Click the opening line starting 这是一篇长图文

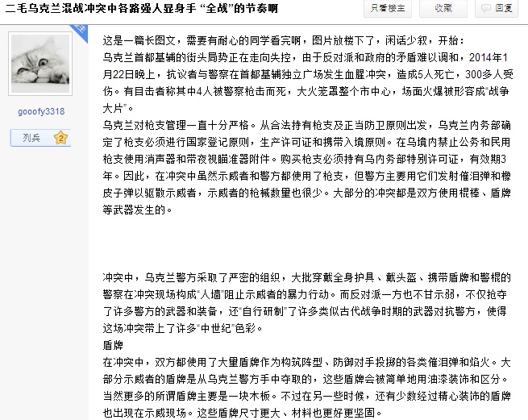[296, 40]
